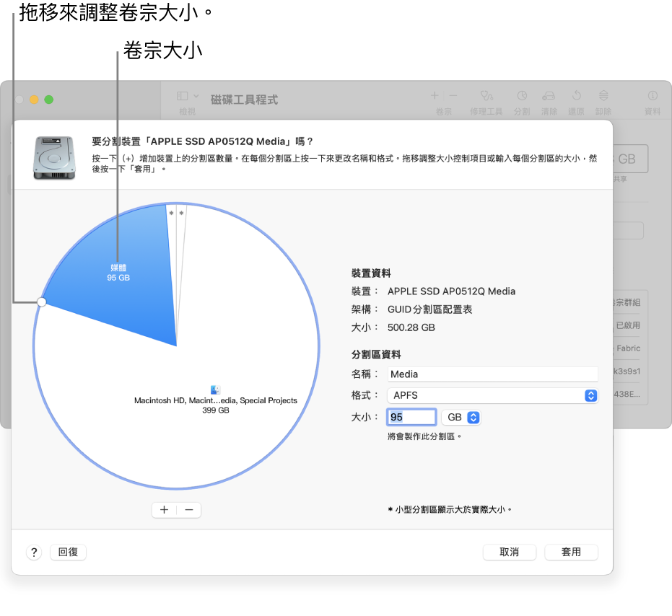
Task: Edit the partition name field Media
Action: coord(492,374)
